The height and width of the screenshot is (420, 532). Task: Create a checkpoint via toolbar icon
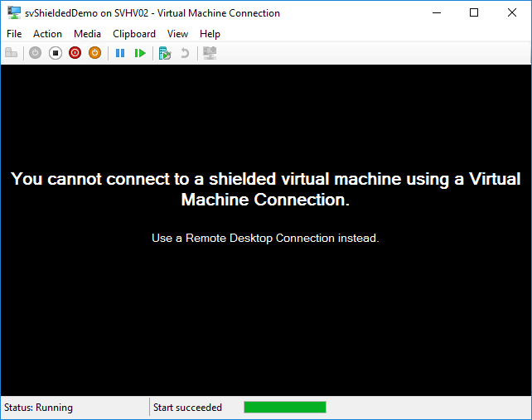coord(165,53)
